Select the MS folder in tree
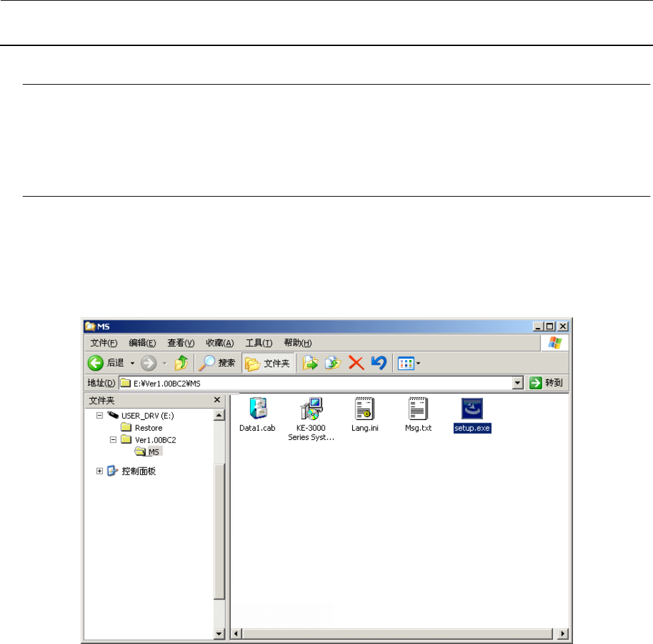This screenshot has width=653, height=644. coord(153,452)
